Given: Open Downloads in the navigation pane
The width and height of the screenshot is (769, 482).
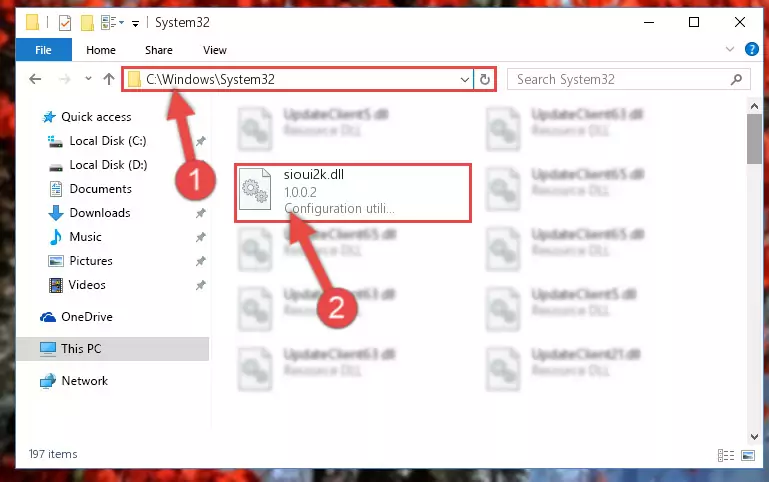Looking at the screenshot, I should [x=100, y=213].
